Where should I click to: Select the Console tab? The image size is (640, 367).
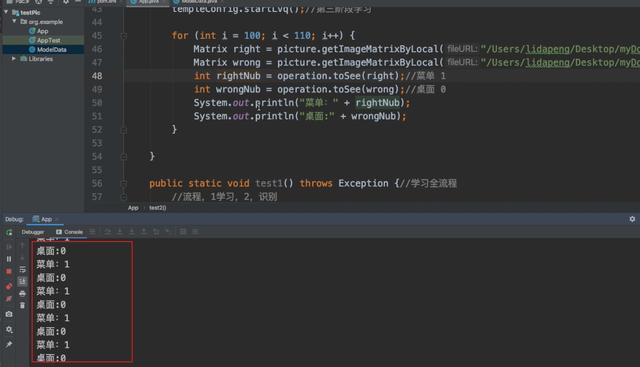[x=70, y=232]
